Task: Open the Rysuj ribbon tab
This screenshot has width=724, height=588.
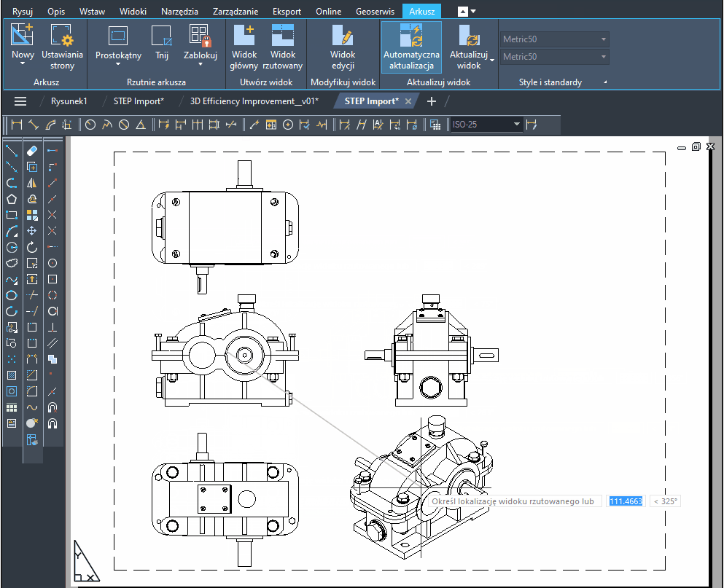Action: point(22,12)
